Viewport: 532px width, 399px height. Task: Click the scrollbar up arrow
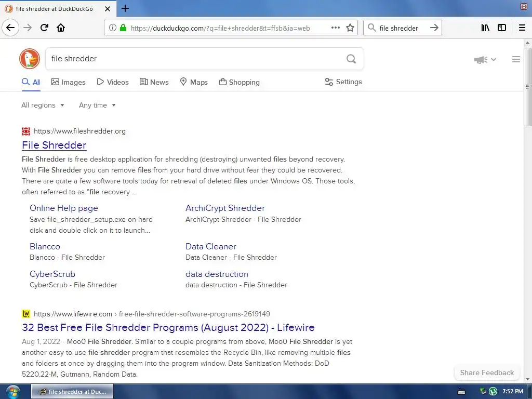[x=527, y=43]
